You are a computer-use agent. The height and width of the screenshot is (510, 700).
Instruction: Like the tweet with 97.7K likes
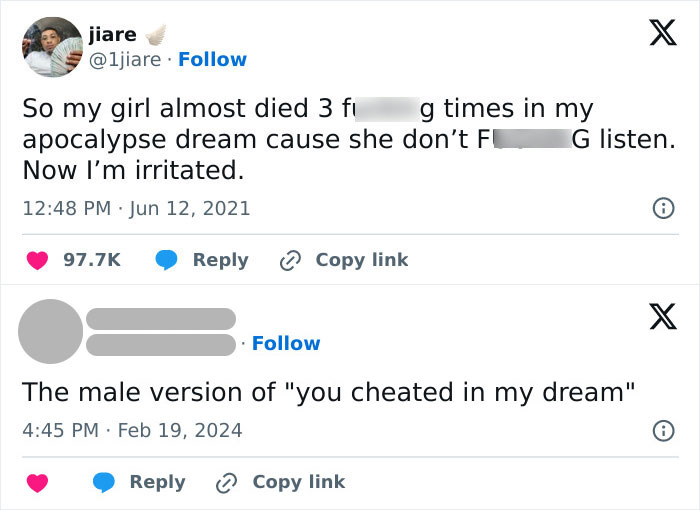[37, 260]
